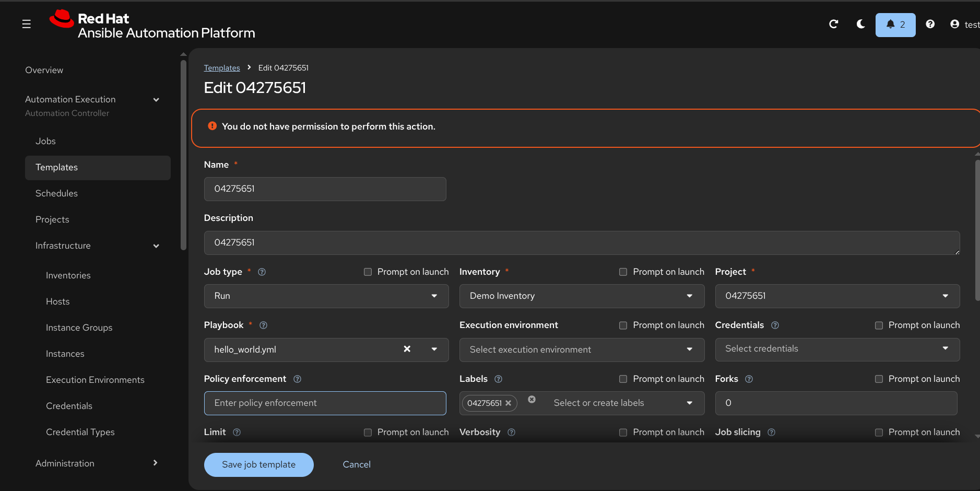Check Prompt on launch for Inventory

coord(623,272)
